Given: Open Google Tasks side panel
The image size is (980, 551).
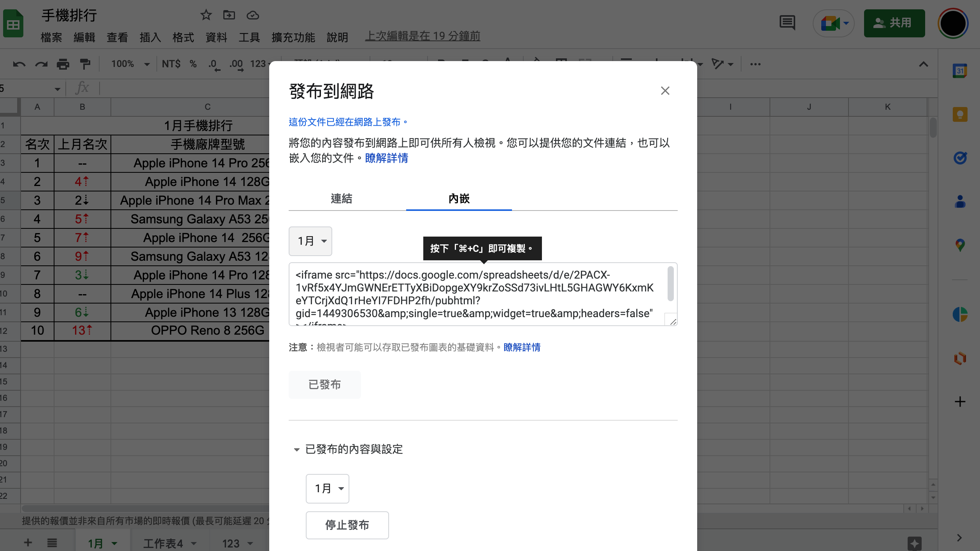Looking at the screenshot, I should pos(960,158).
